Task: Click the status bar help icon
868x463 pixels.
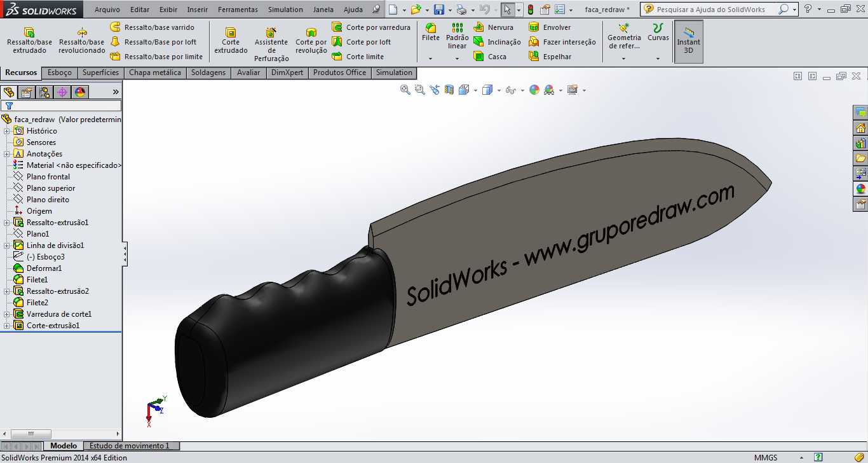Action: coord(819,457)
